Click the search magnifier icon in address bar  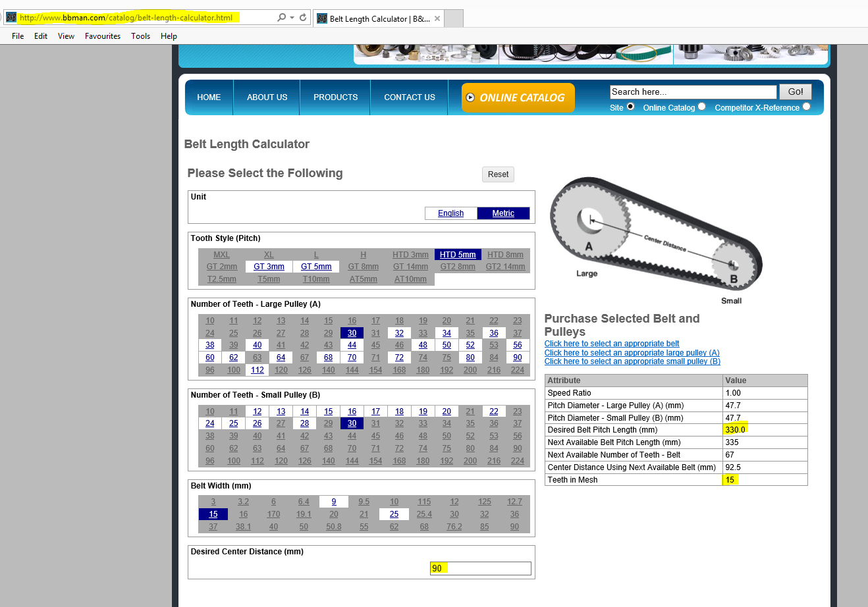[282, 18]
